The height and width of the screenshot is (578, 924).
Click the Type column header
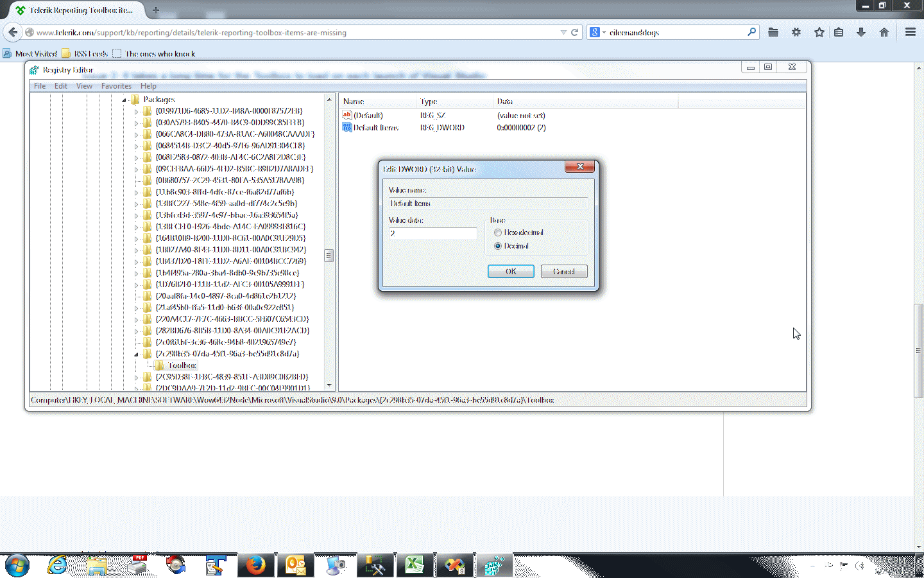click(454, 101)
